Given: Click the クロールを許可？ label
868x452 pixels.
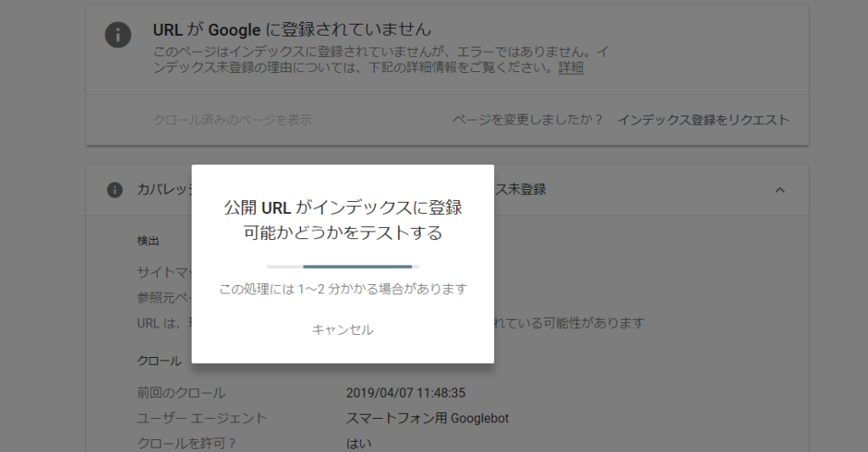Looking at the screenshot, I should pos(187,444).
